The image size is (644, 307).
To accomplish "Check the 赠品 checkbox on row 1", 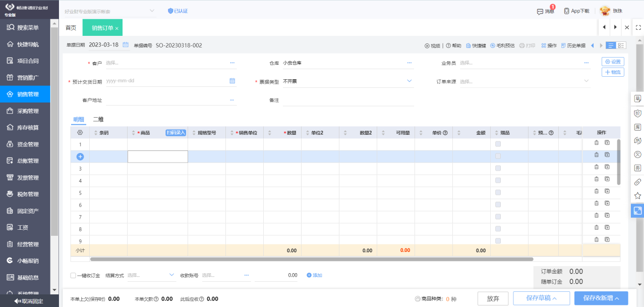I will coord(498,143).
